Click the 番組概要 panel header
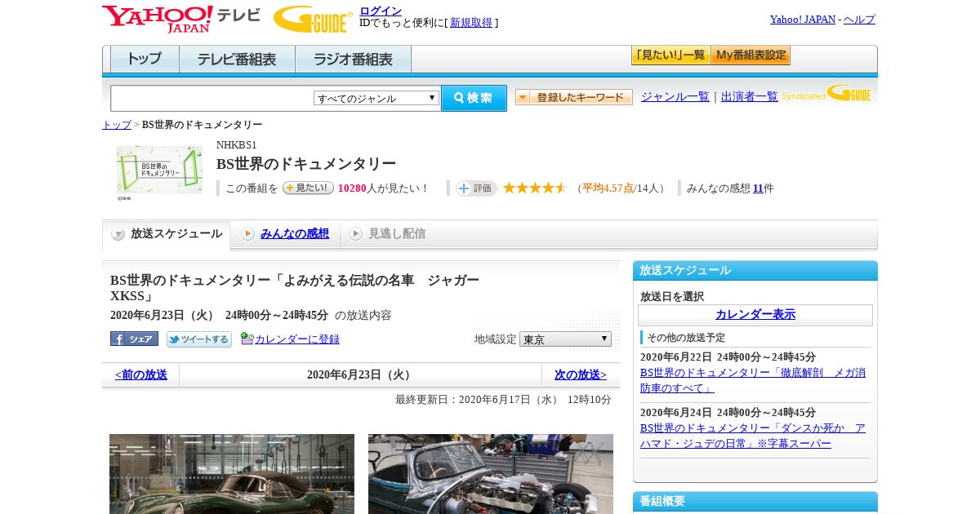The height and width of the screenshot is (514, 980). click(755, 502)
